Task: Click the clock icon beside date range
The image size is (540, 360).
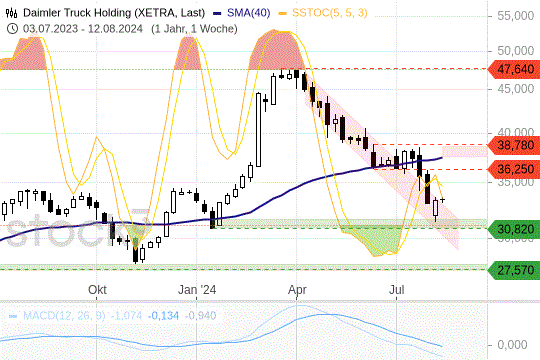Action: click(x=12, y=29)
